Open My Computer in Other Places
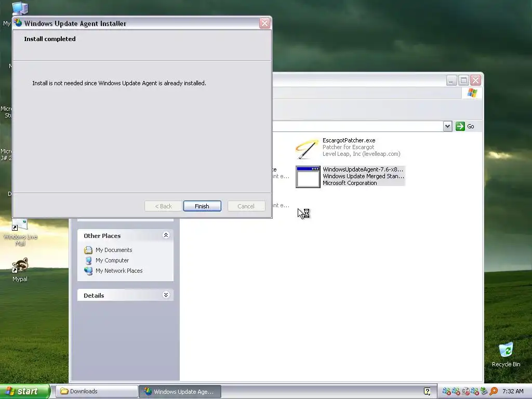The height and width of the screenshot is (399, 532). (x=112, y=260)
